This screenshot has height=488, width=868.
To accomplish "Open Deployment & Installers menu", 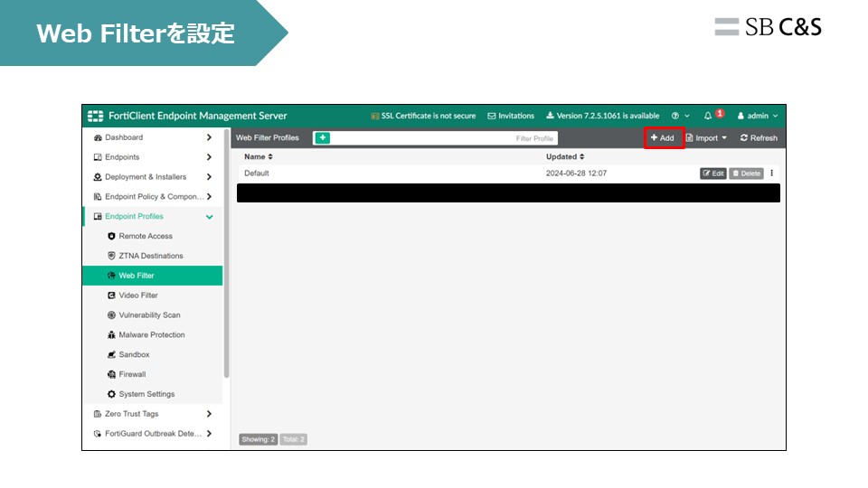I will [x=146, y=177].
